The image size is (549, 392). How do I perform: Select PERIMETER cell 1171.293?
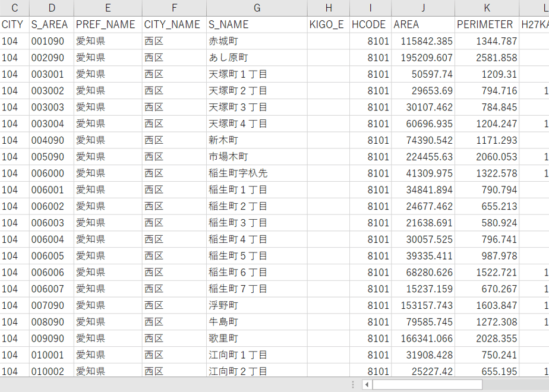487,140
